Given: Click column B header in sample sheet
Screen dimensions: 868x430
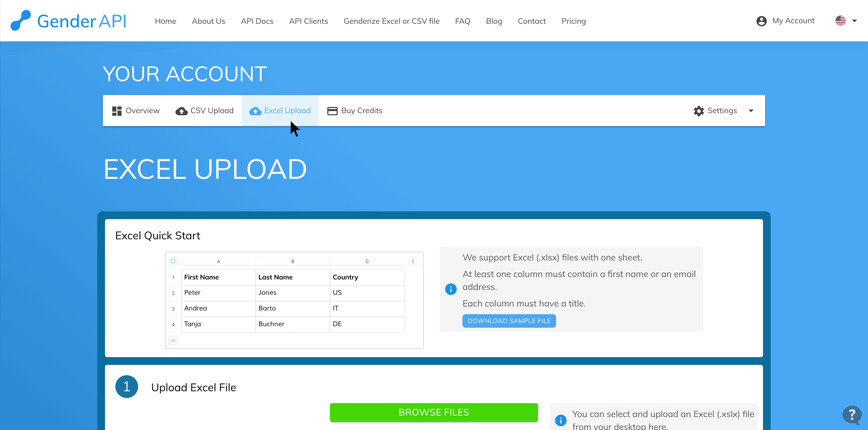Looking at the screenshot, I should tap(293, 261).
